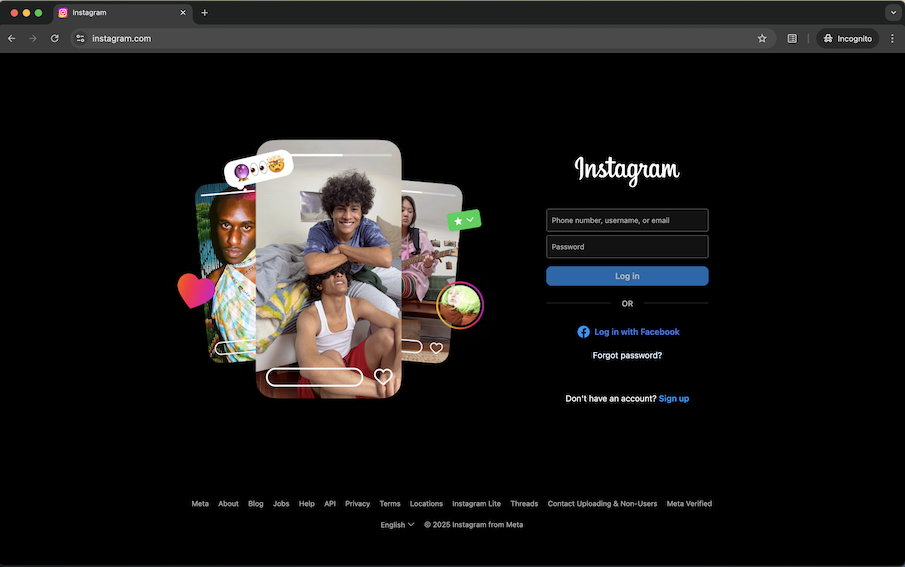Close the Instagram tab
This screenshot has height=567, width=905.
[183, 13]
